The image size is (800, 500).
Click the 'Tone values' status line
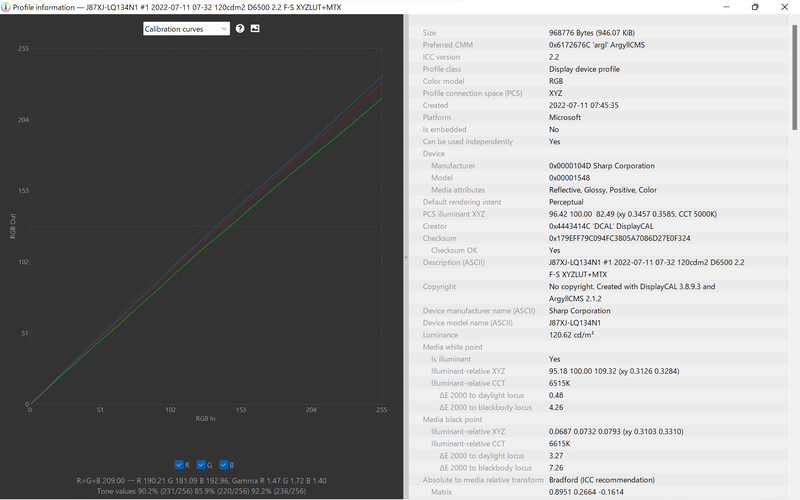(202, 491)
